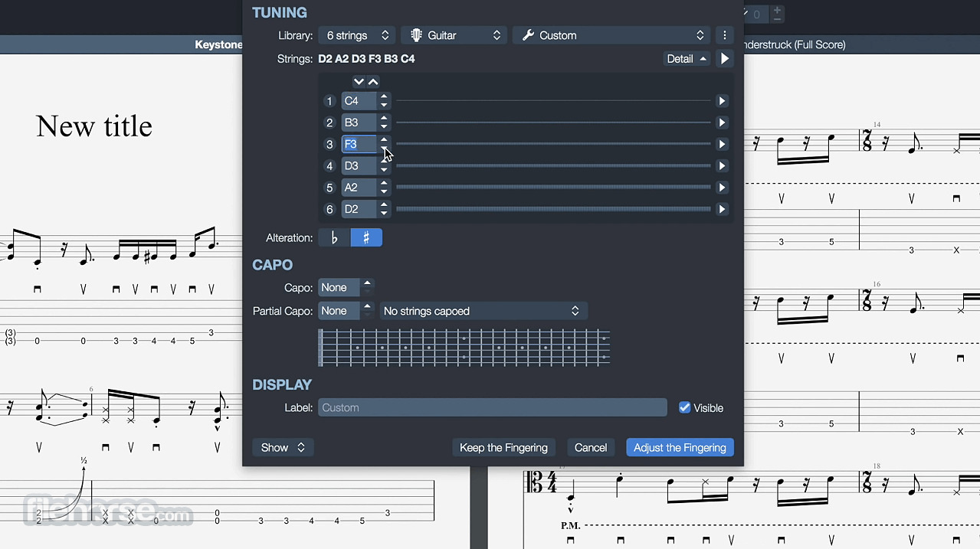Step the Partial Capo value up
The width and height of the screenshot is (980, 549).
(368, 306)
